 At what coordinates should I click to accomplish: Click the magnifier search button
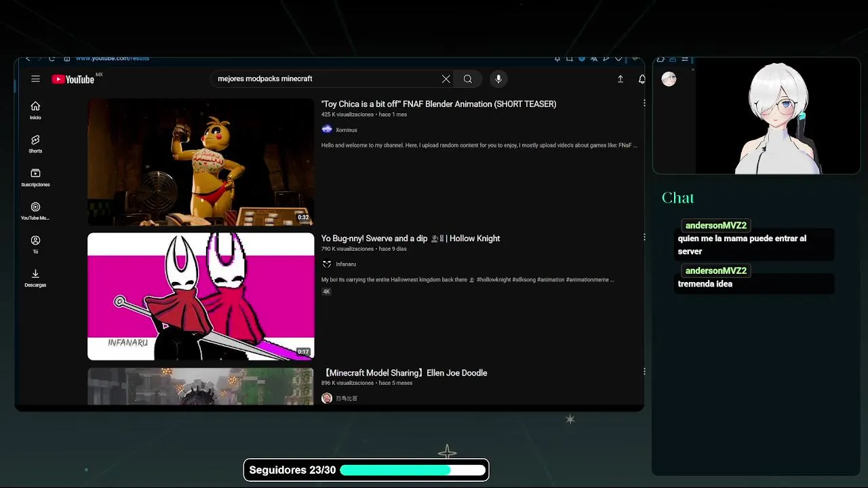468,79
